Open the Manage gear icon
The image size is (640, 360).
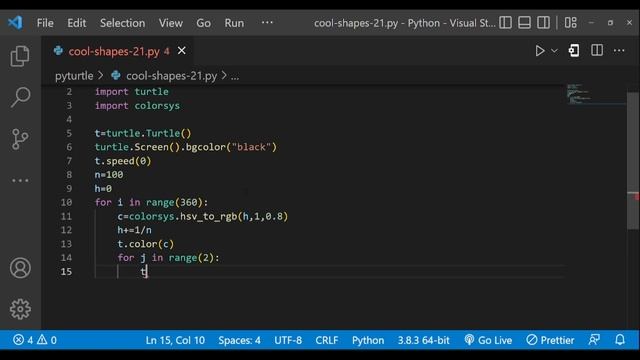pos(20,309)
